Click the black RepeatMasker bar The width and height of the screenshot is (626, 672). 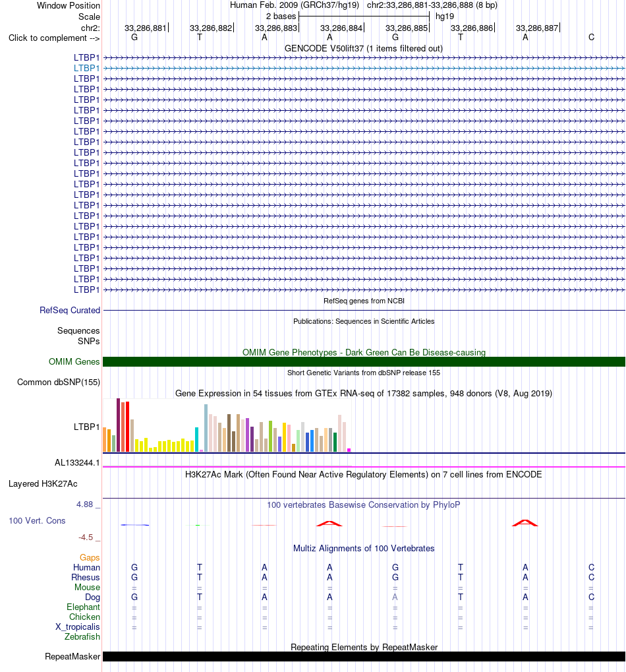click(364, 657)
